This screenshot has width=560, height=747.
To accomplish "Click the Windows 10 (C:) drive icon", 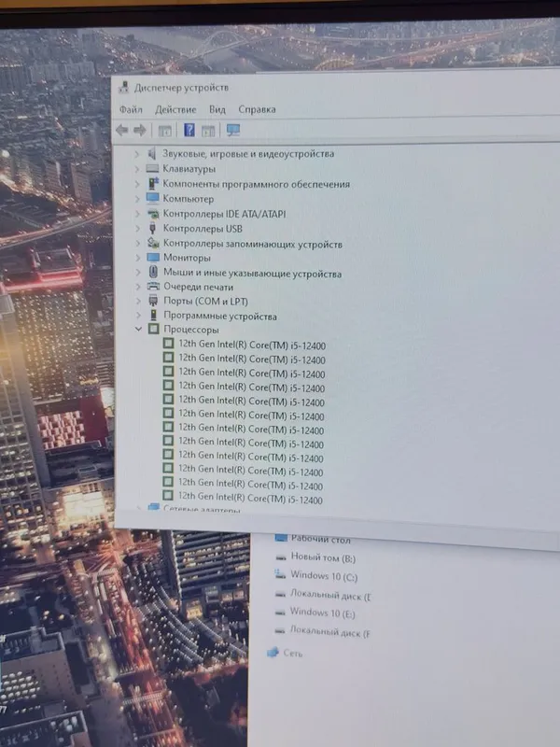I will tap(281, 574).
